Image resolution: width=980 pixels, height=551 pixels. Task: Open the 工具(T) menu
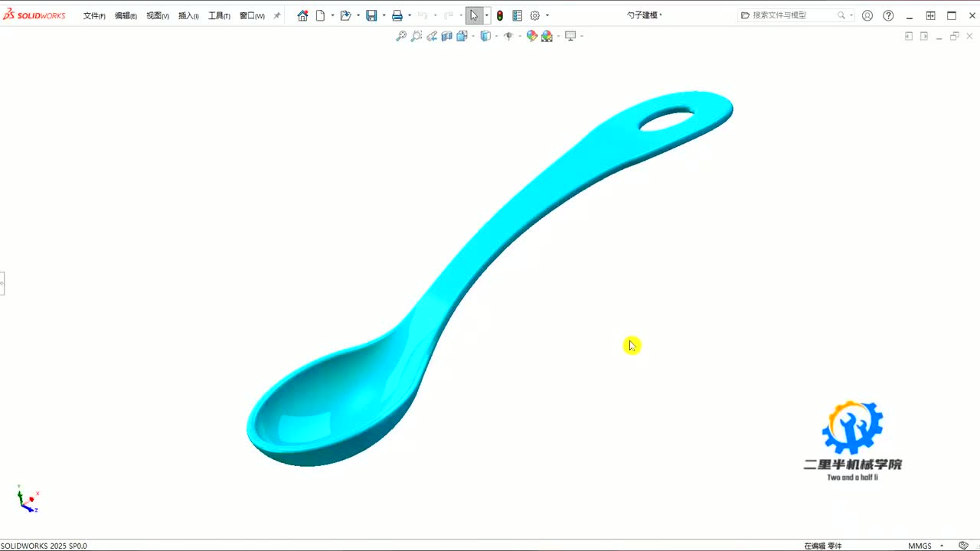point(219,16)
